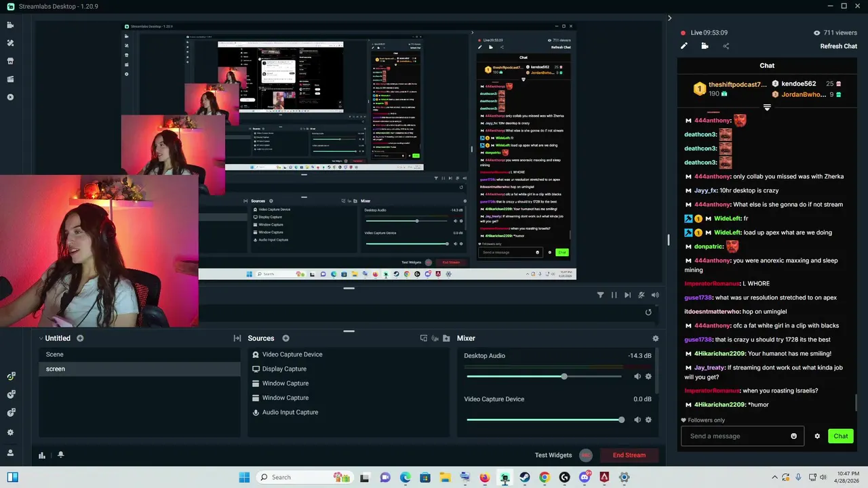Viewport: 868px width, 488px height.
Task: Open the Windows Start button
Action: (244, 477)
